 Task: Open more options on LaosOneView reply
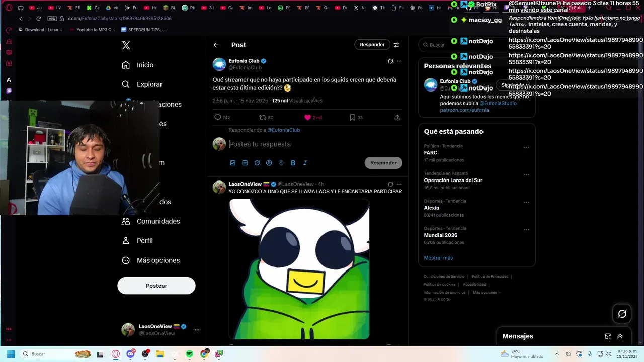point(399,184)
